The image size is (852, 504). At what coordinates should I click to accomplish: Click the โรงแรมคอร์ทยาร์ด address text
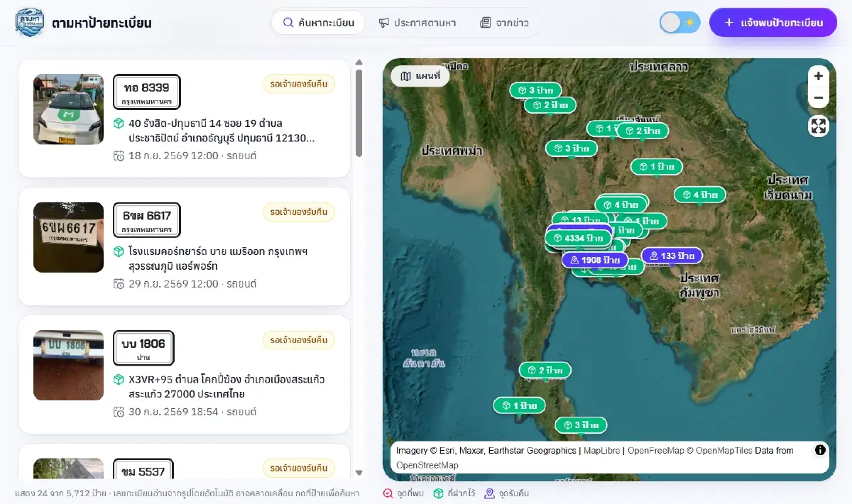(218, 258)
